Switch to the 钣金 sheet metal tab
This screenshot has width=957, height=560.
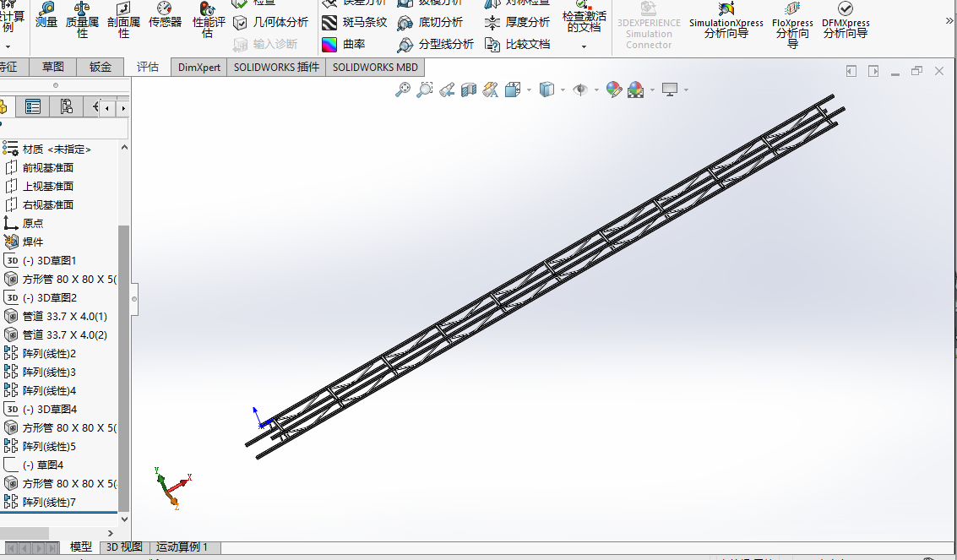point(101,67)
